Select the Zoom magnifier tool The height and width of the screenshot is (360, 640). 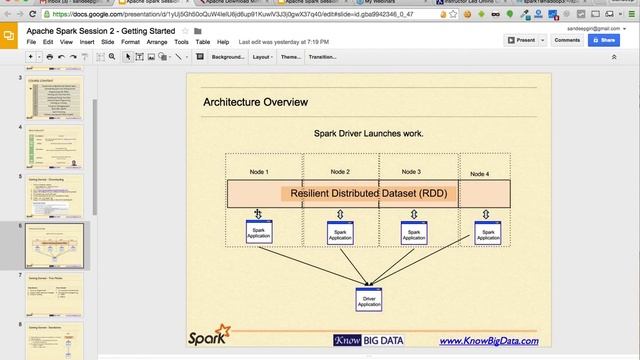[x=112, y=57]
